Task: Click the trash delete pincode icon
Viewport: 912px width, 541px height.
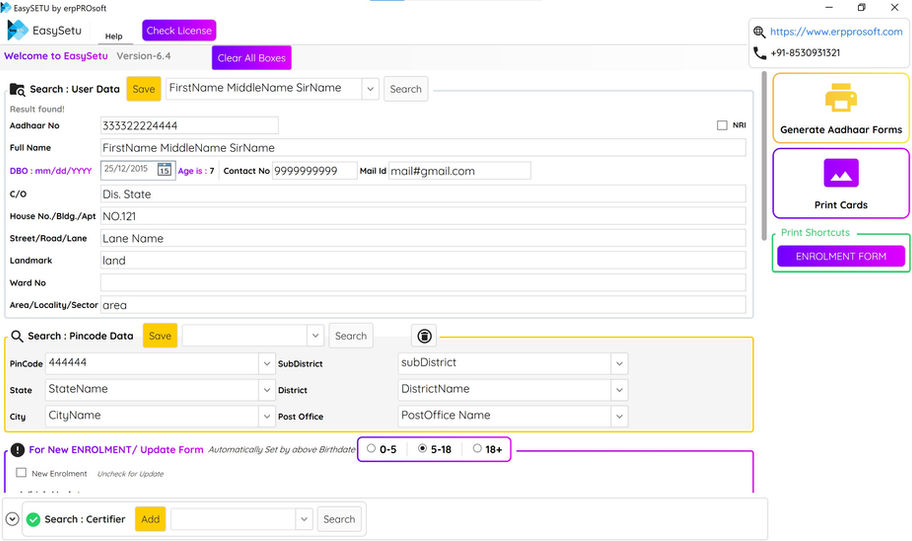Action: click(425, 336)
